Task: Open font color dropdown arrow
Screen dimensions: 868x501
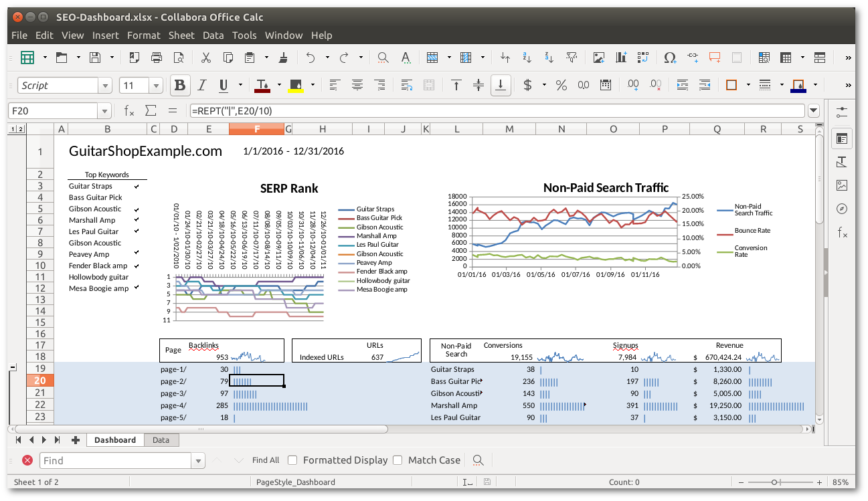Action: [x=278, y=85]
